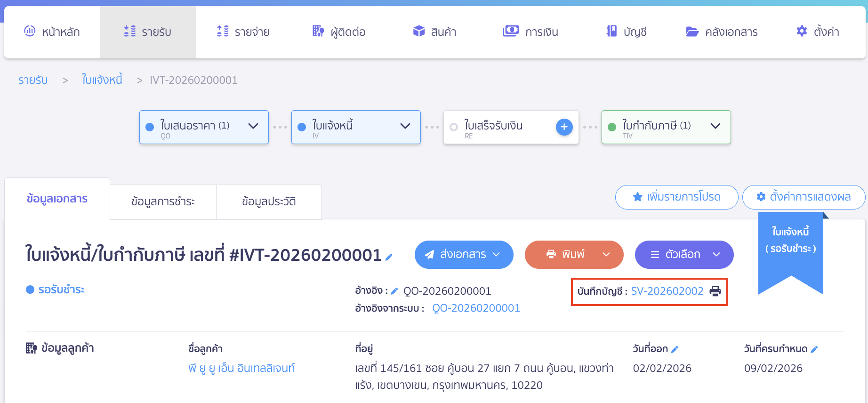Open the การเงิน finance menu
Screen dimensions: 868x403
(530, 32)
